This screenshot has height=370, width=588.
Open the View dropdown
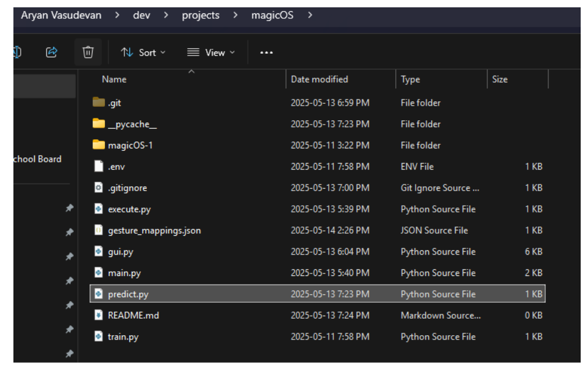(x=211, y=53)
